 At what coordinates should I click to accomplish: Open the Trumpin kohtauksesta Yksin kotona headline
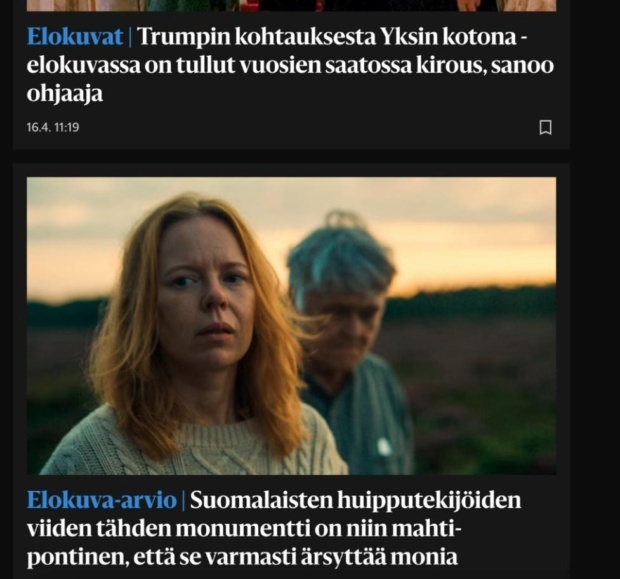[x=290, y=65]
